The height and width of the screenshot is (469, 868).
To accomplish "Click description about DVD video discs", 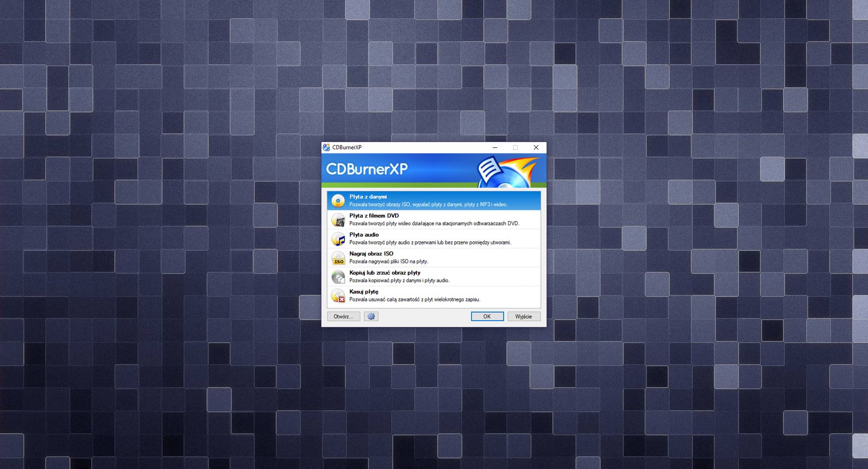I will pos(434,224).
